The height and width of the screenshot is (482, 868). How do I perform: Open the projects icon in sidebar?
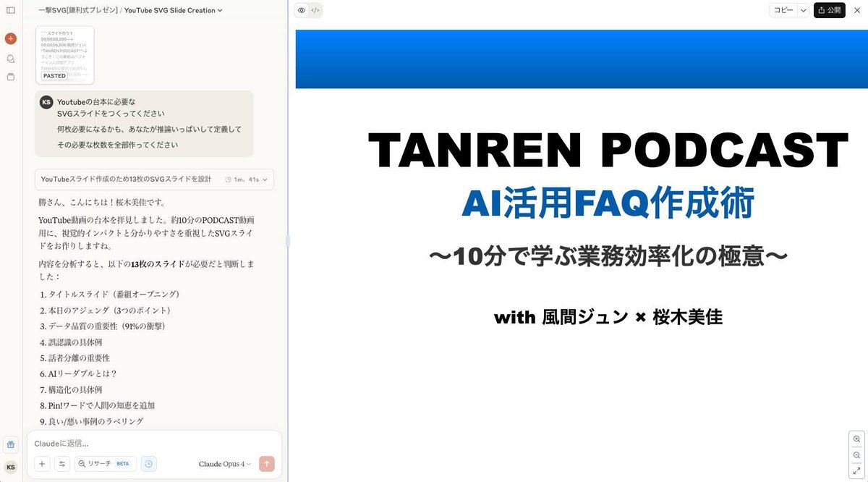[10, 77]
